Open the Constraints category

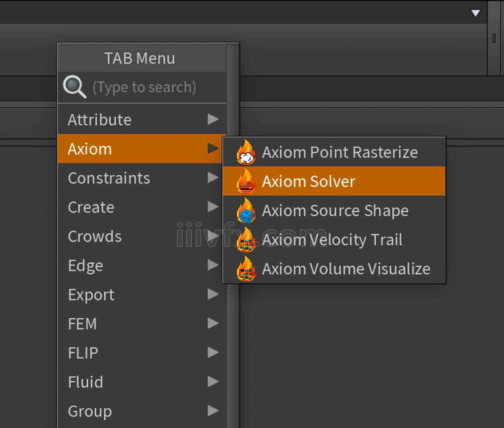[x=142, y=178]
